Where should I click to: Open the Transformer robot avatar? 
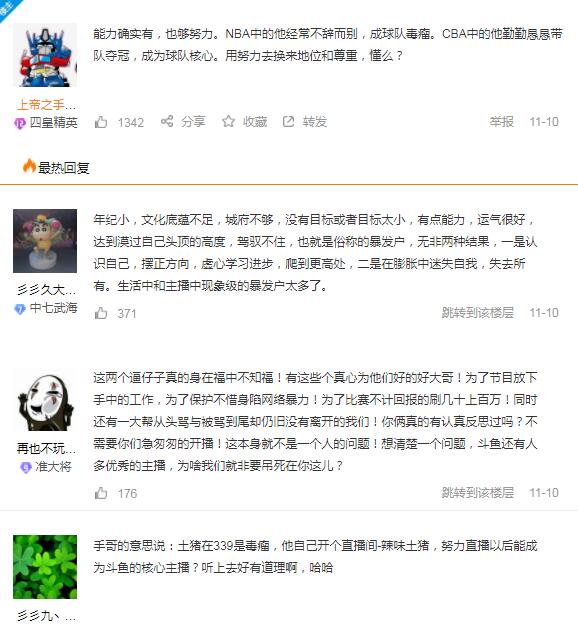(x=45, y=55)
